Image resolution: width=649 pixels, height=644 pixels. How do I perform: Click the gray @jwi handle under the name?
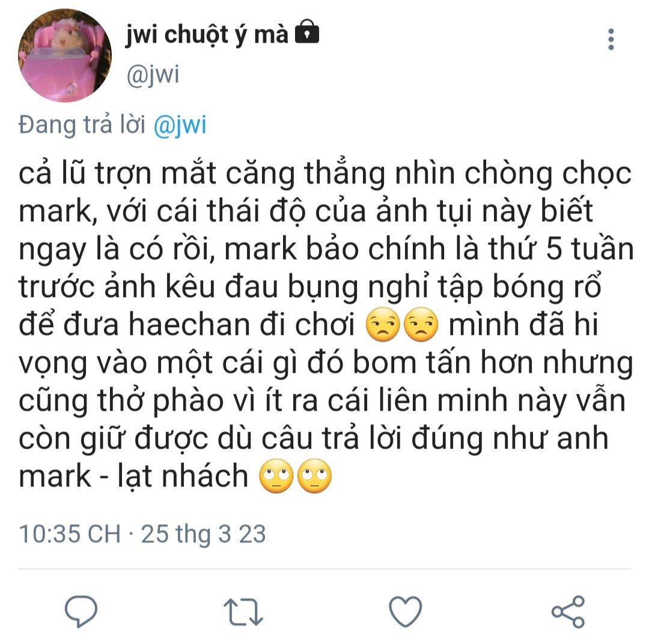[x=153, y=75]
